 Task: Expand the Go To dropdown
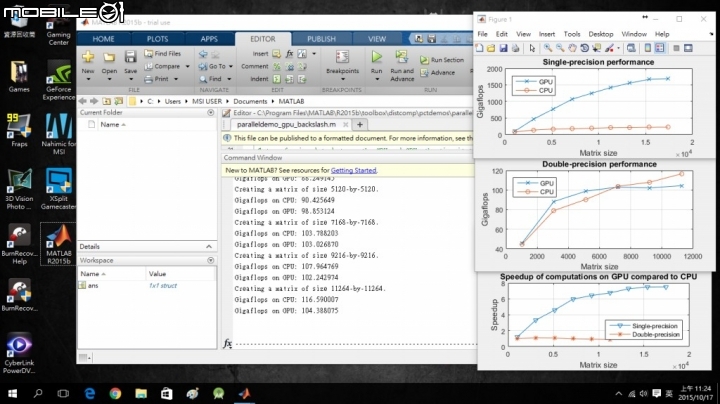tap(231, 66)
